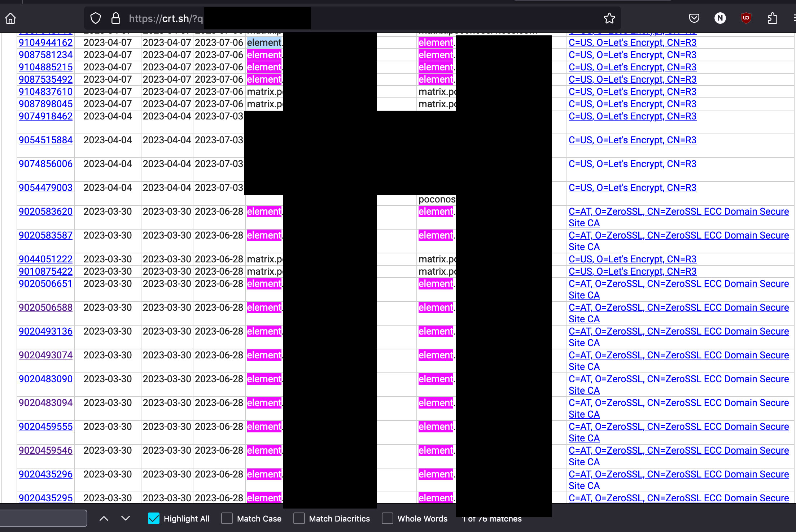Click the Firefox Home button
Screen dimensions: 796x532
[10, 18]
